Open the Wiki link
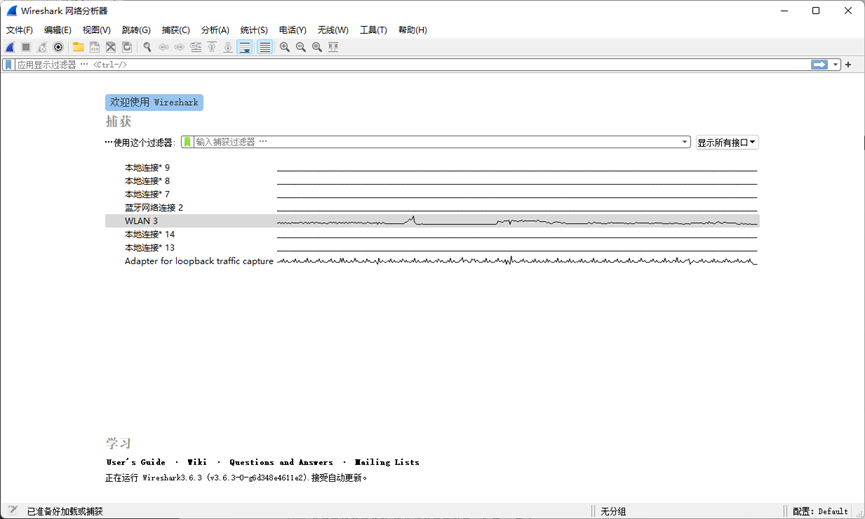 coord(197,462)
